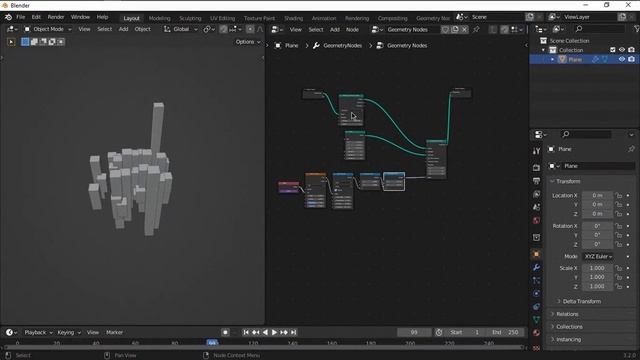This screenshot has height=360, width=640.
Task: Disable Collection in renders camera icon
Action: [x=631, y=50]
